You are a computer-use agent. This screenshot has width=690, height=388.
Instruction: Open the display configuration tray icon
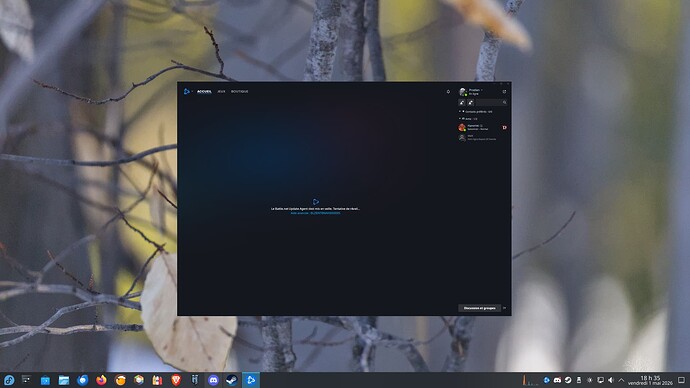(600, 380)
